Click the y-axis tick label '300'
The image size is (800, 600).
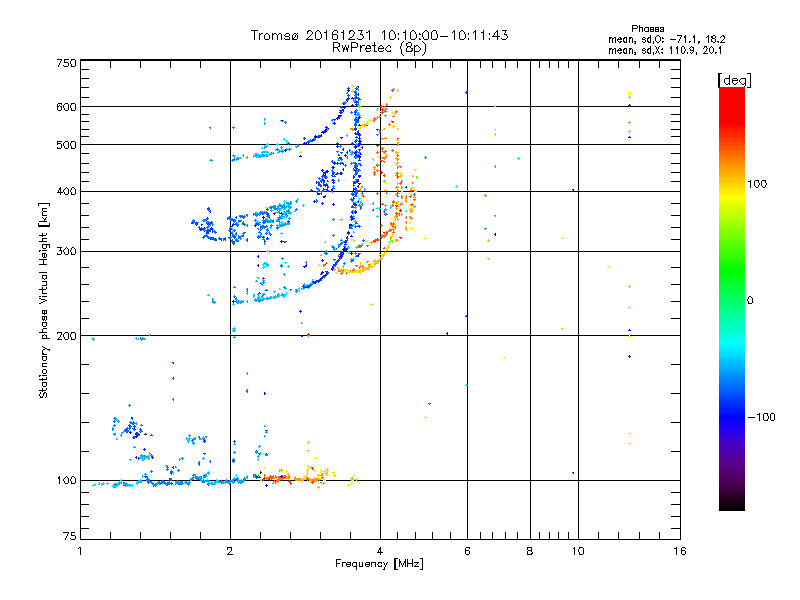click(67, 252)
